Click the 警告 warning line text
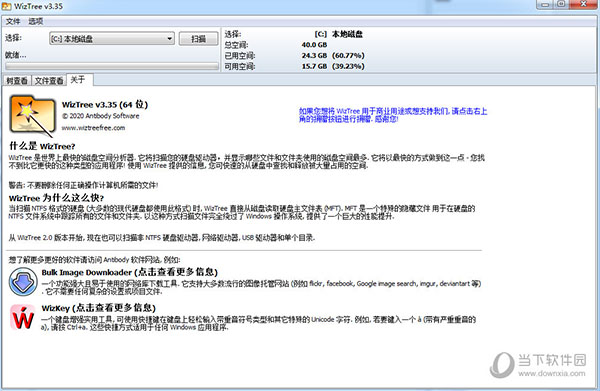Screen dimensions: 600x391 tap(83, 185)
